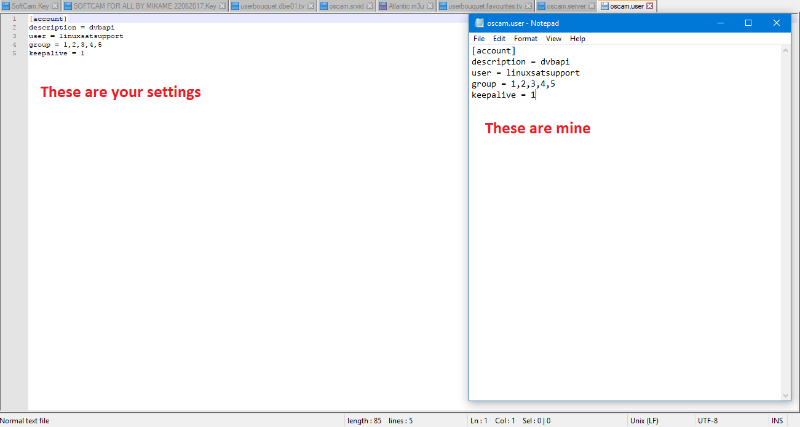Select the active oscam.user tab
Image resolution: width=800 pixels, height=427 pixels.
(627, 6)
